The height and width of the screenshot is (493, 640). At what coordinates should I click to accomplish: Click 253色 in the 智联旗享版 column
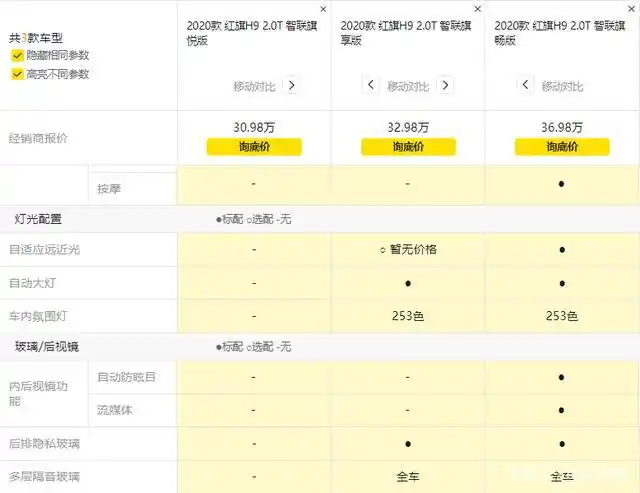408,316
